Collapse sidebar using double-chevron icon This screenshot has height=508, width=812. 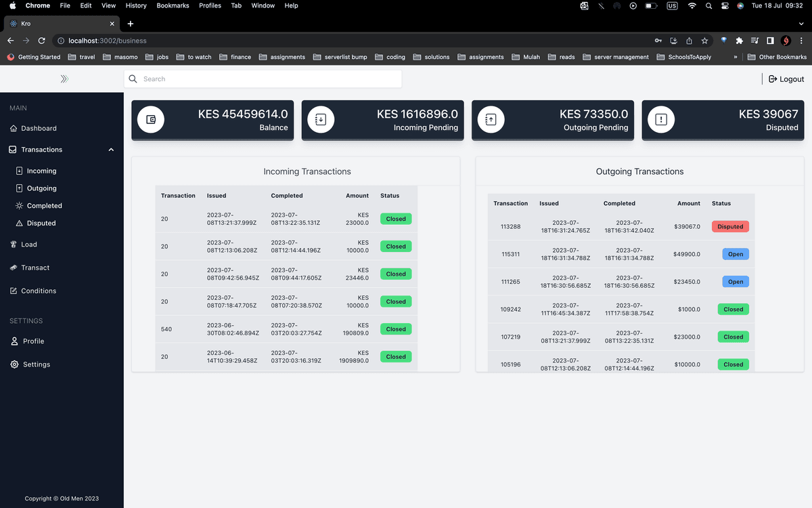click(x=64, y=79)
